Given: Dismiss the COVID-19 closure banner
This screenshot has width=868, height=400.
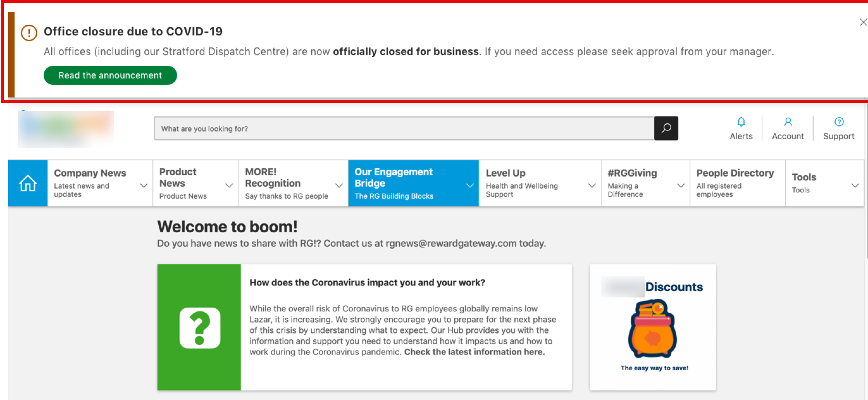Looking at the screenshot, I should pyautogui.click(x=863, y=22).
